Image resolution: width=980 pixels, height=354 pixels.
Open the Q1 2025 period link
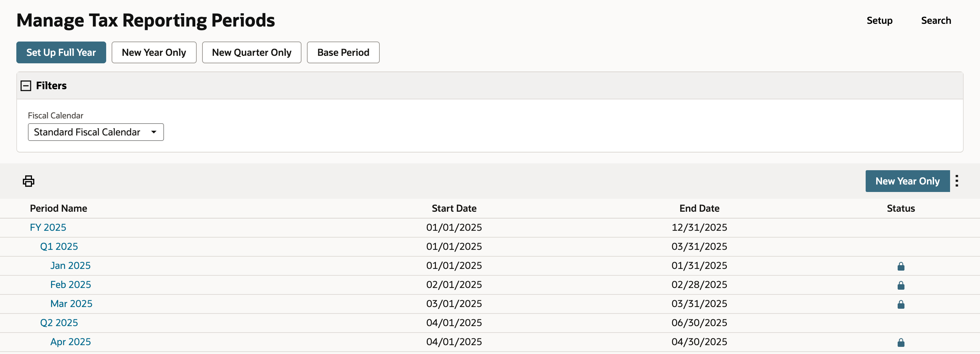pos(59,246)
